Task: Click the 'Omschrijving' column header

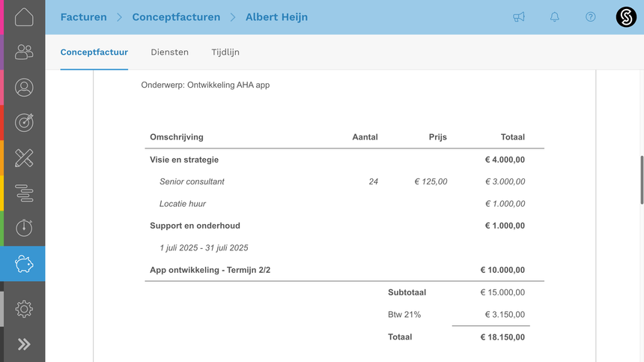Action: [177, 137]
